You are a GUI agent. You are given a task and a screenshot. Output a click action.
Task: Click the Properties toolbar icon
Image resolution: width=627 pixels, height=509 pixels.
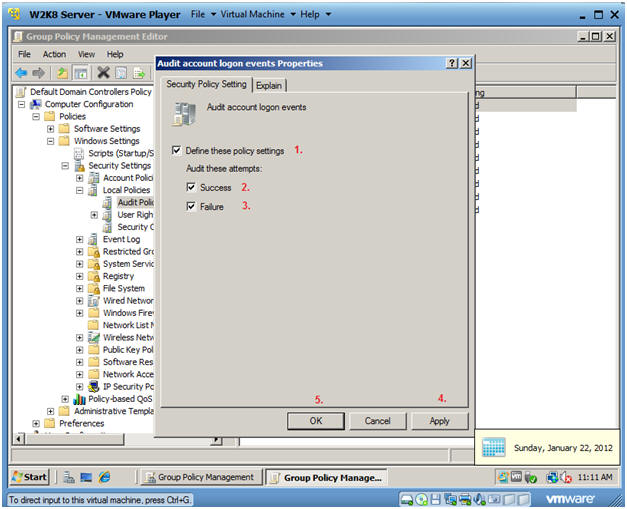point(121,73)
